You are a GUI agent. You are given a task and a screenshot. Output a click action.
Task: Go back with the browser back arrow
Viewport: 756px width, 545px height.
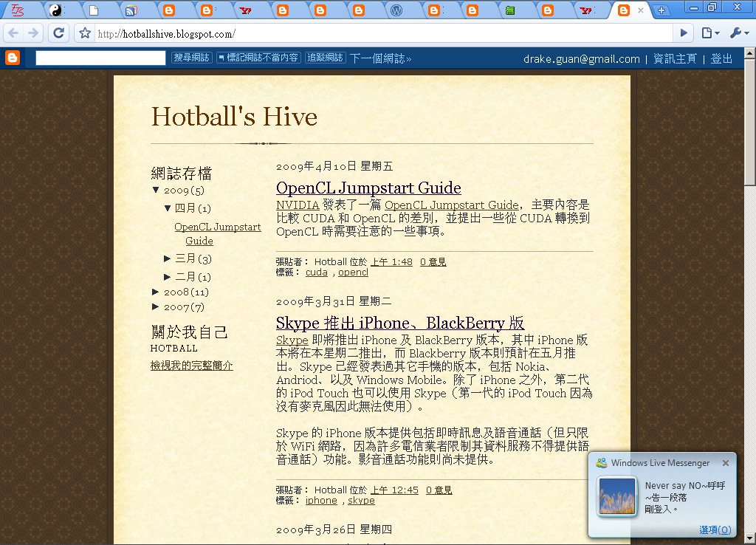pos(13,33)
